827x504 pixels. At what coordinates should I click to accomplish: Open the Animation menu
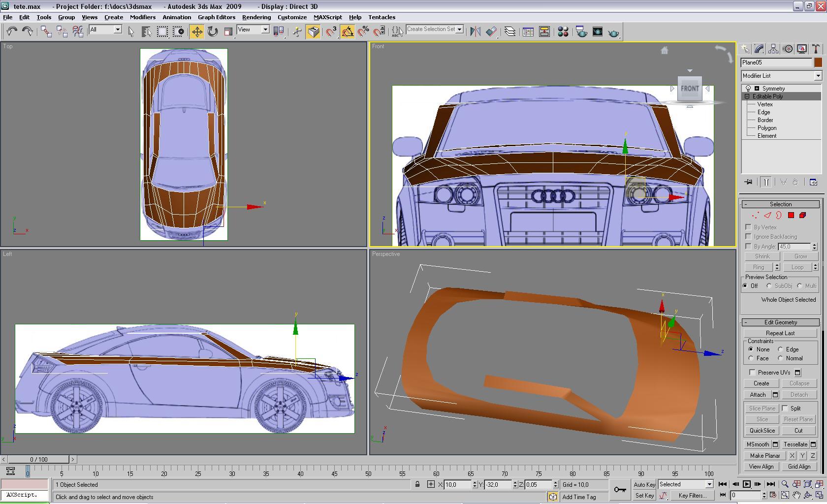177,17
